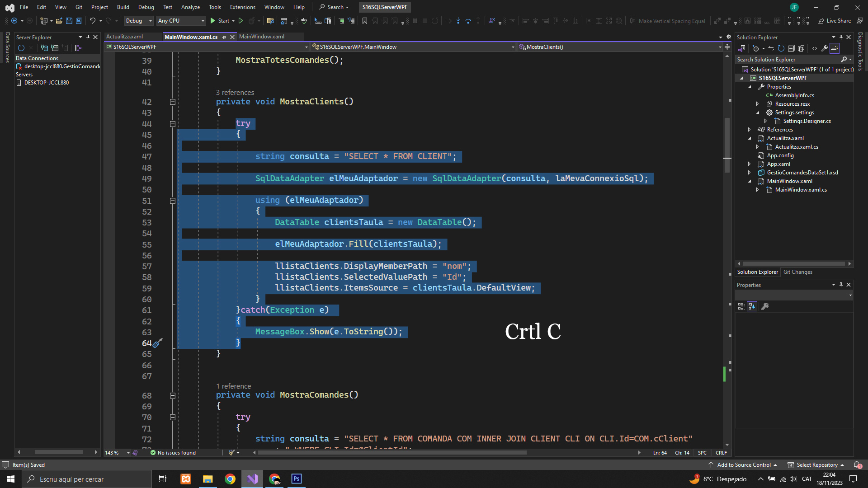Toggle Alphabetical sort in Properties panel
The image size is (868, 488).
click(x=752, y=306)
